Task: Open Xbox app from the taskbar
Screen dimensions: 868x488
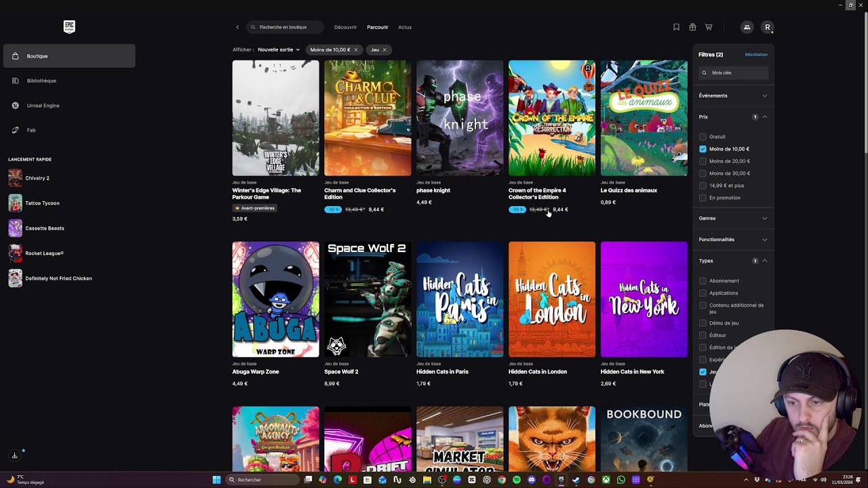Action: 606,480
